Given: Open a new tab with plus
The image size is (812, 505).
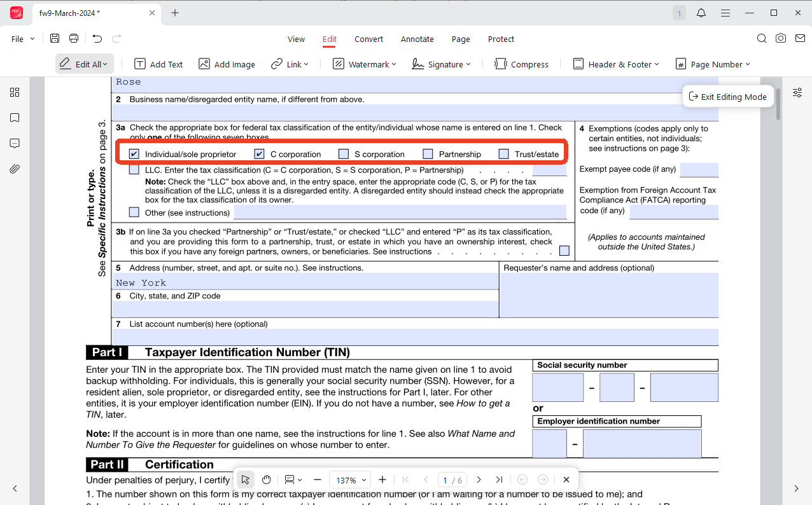Looking at the screenshot, I should coord(175,13).
